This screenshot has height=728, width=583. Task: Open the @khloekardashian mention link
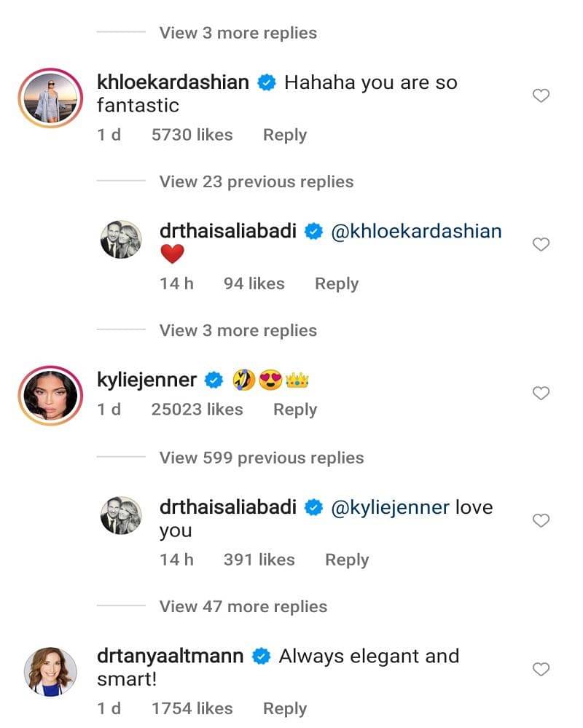point(416,232)
